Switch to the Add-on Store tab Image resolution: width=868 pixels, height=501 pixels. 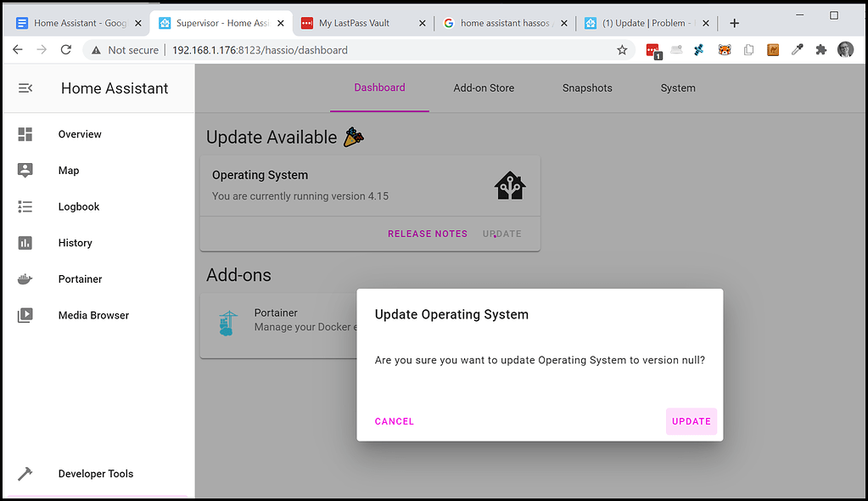484,87
